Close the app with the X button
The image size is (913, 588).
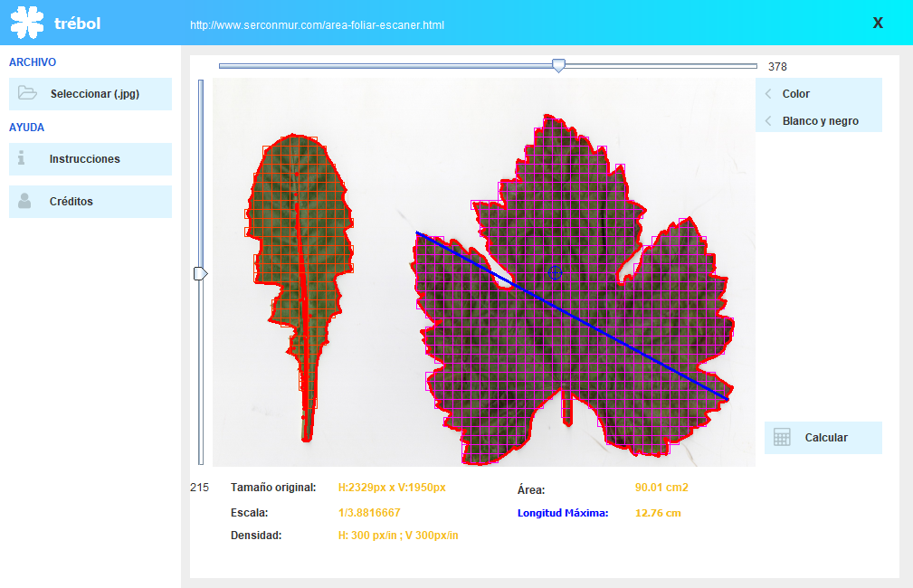click(878, 23)
